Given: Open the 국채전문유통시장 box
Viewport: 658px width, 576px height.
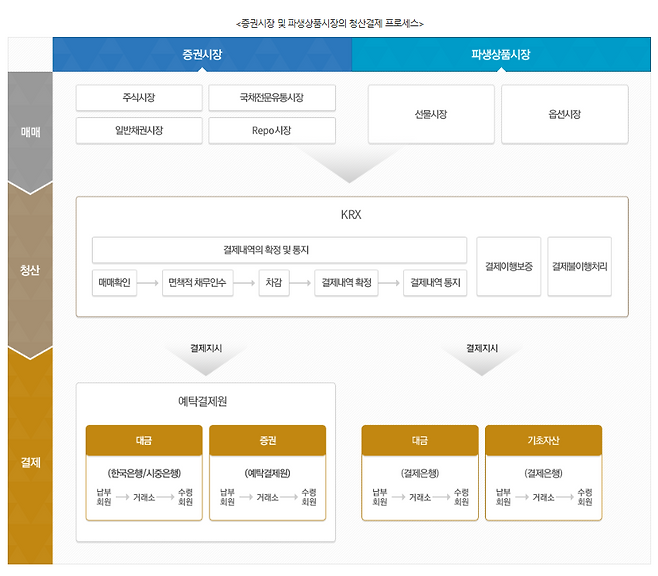Looking at the screenshot, I should [272, 98].
